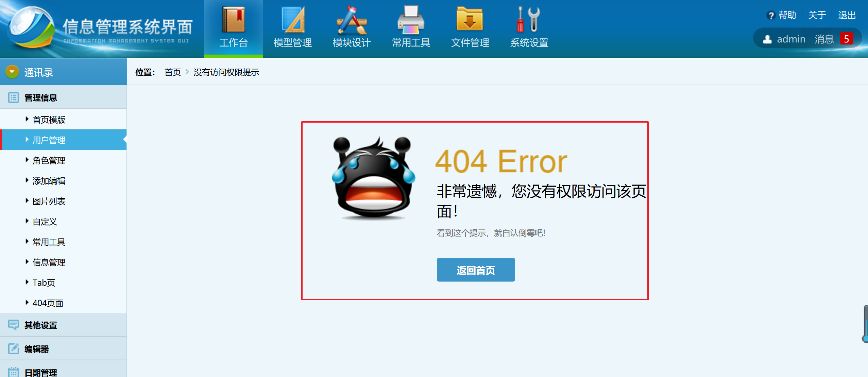Select 图片列表 from the left menu
868x377 pixels.
(x=49, y=201)
